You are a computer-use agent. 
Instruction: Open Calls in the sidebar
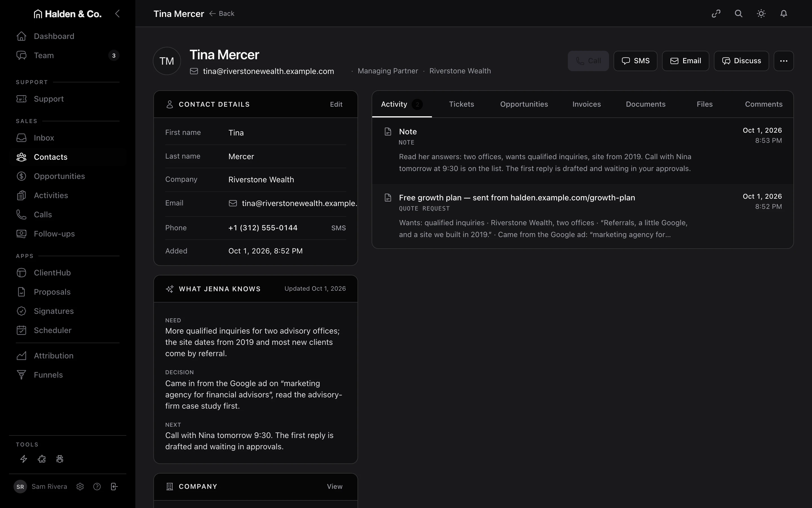coord(67,214)
